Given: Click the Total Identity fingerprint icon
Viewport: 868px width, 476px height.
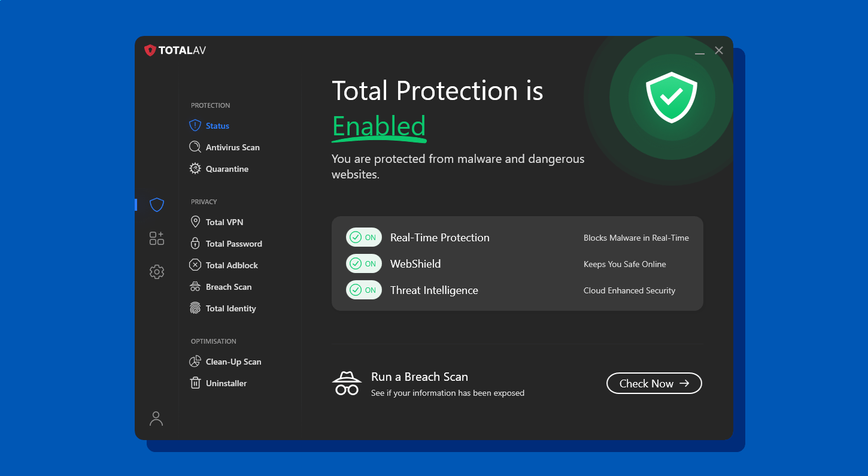Looking at the screenshot, I should (x=195, y=308).
